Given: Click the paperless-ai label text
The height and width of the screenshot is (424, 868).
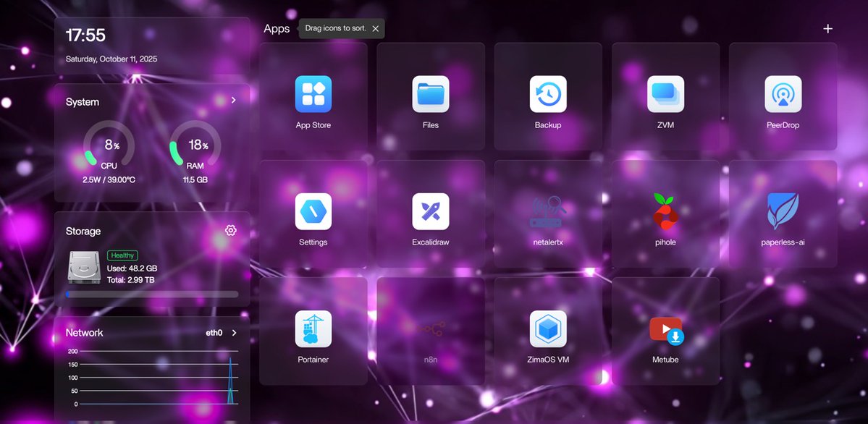Looking at the screenshot, I should pyautogui.click(x=783, y=242).
